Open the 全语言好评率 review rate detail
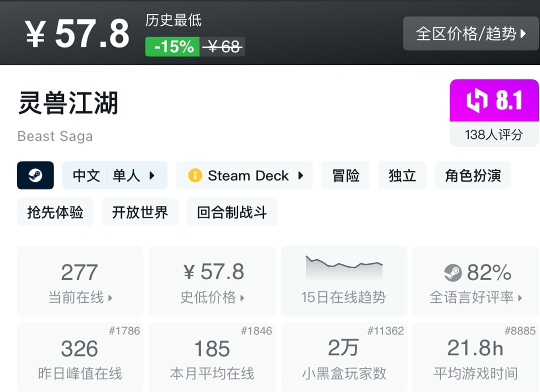The image size is (540, 392). coord(475,298)
